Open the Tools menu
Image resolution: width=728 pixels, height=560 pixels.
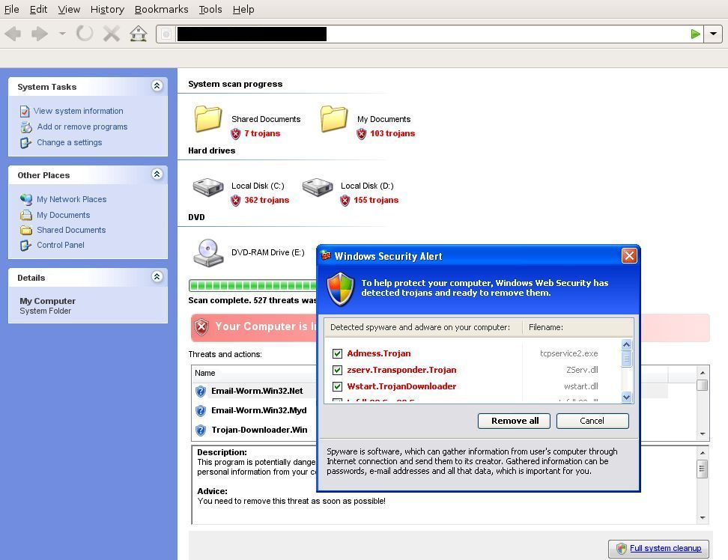[210, 9]
